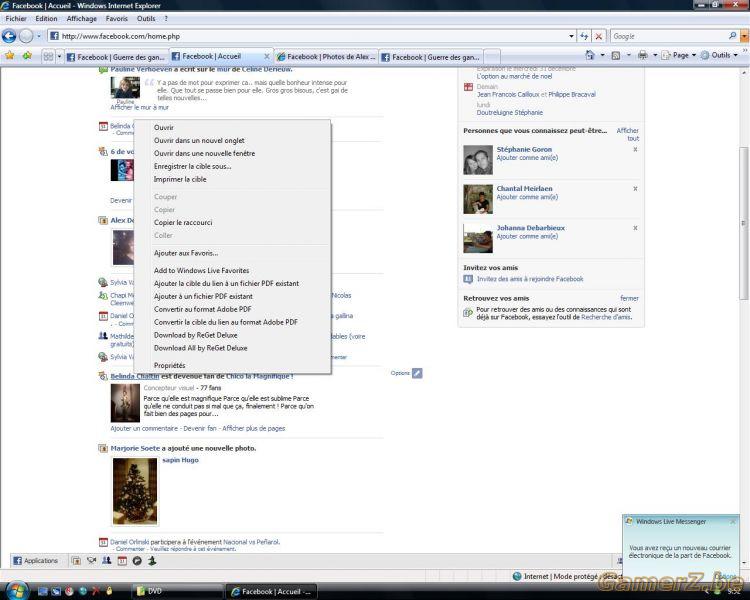Expand the feeds dropdown arrow
Image resolution: width=750 pixels, height=600 pixels.
pyautogui.click(x=629, y=56)
